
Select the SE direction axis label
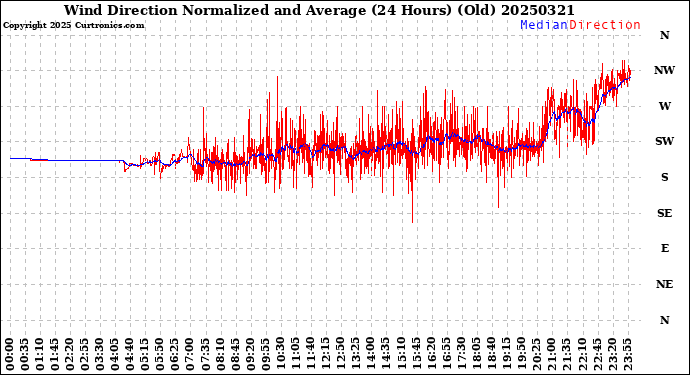point(664,213)
